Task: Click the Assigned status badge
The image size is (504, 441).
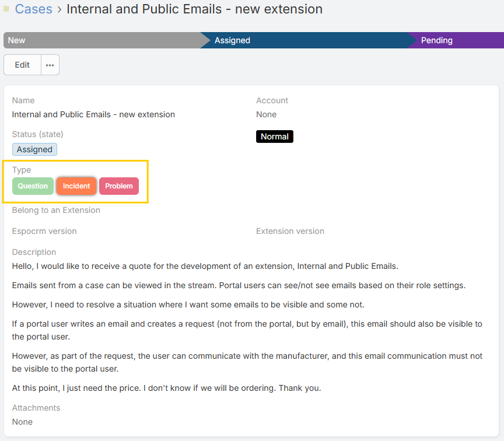Action: (x=34, y=149)
